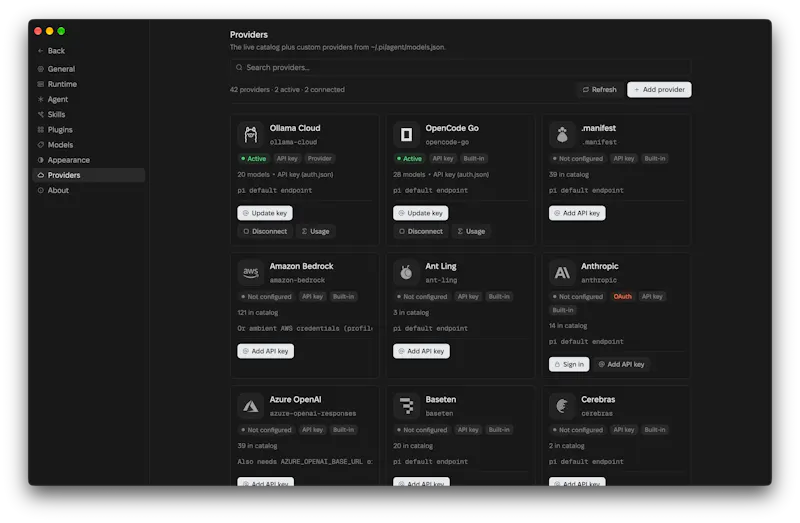Open the Models section
The height and width of the screenshot is (523, 800).
click(89, 145)
